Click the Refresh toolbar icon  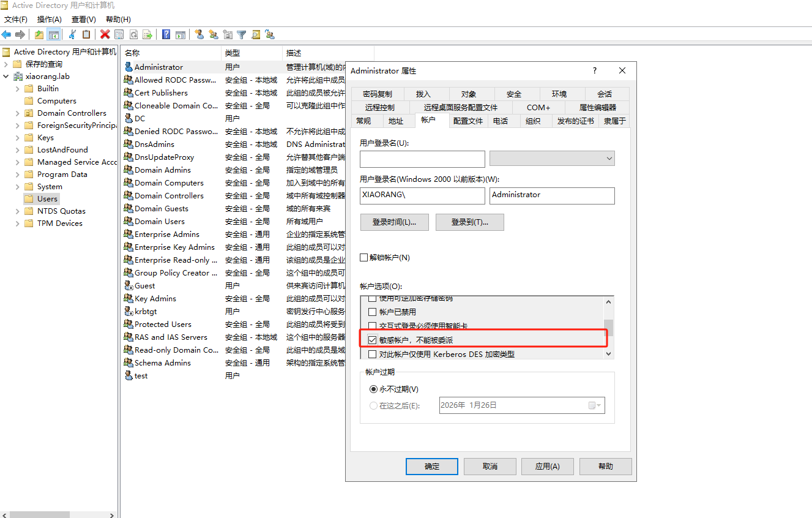point(133,34)
